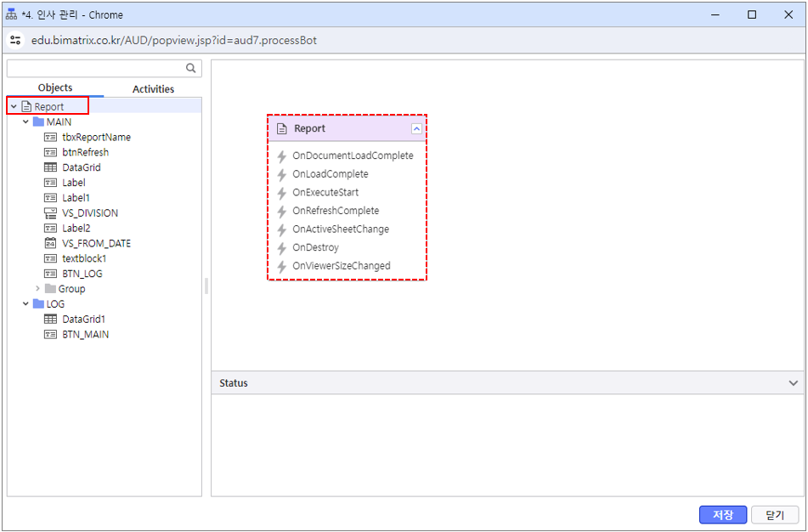Click the DataGrid1 table icon under LOG
The width and height of the screenshot is (808, 532).
[50, 320]
